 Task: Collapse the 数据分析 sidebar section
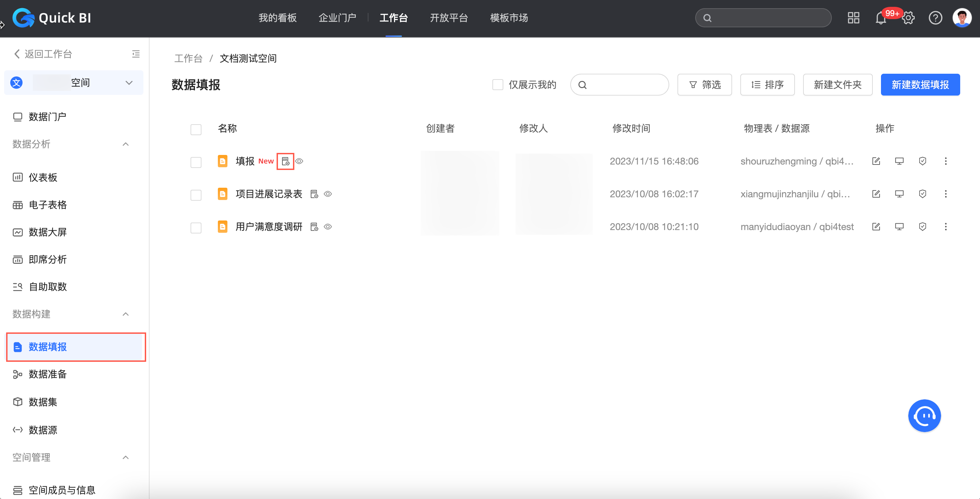tap(126, 144)
